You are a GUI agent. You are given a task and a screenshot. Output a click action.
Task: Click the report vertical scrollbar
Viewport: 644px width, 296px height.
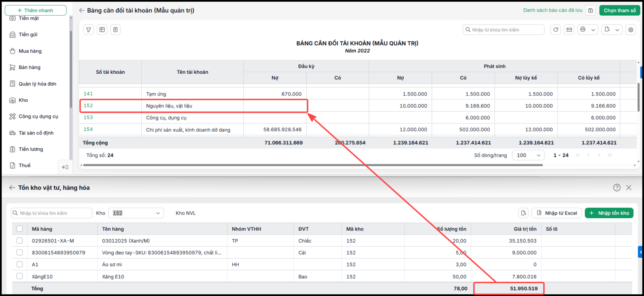coord(638,97)
